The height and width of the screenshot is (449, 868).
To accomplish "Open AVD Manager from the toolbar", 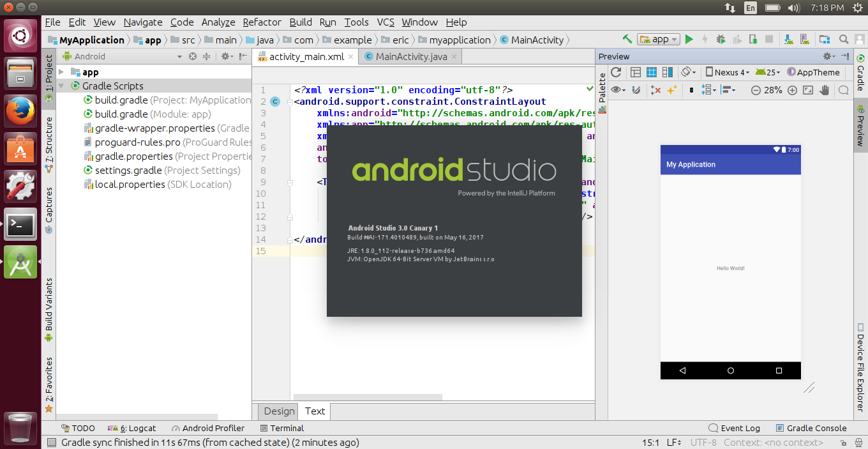I will click(x=805, y=40).
